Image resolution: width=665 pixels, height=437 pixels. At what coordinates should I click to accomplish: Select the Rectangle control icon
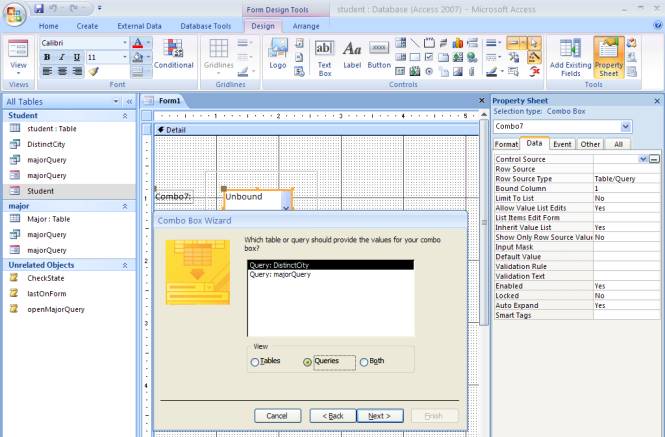(415, 57)
